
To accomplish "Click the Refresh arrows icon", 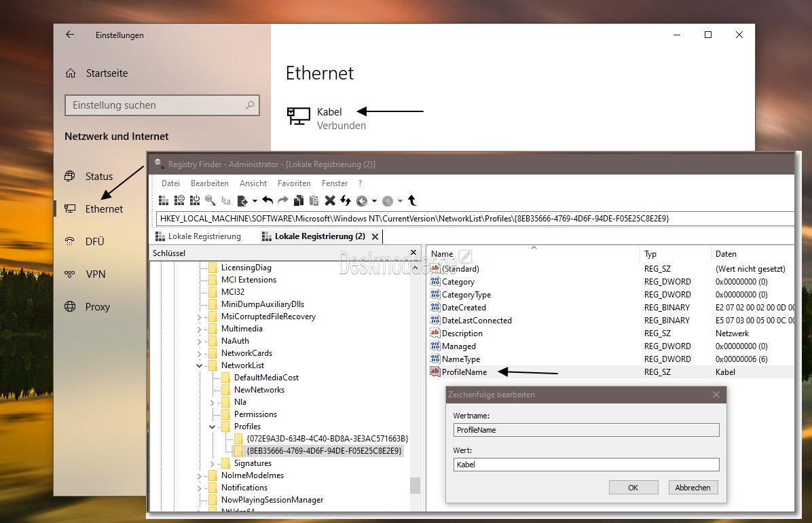I will (x=346, y=200).
